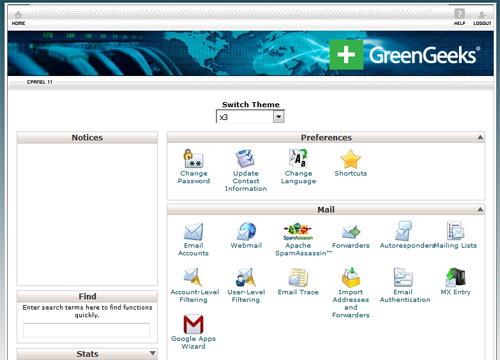Collapse the Preferences section arrow

tap(480, 137)
